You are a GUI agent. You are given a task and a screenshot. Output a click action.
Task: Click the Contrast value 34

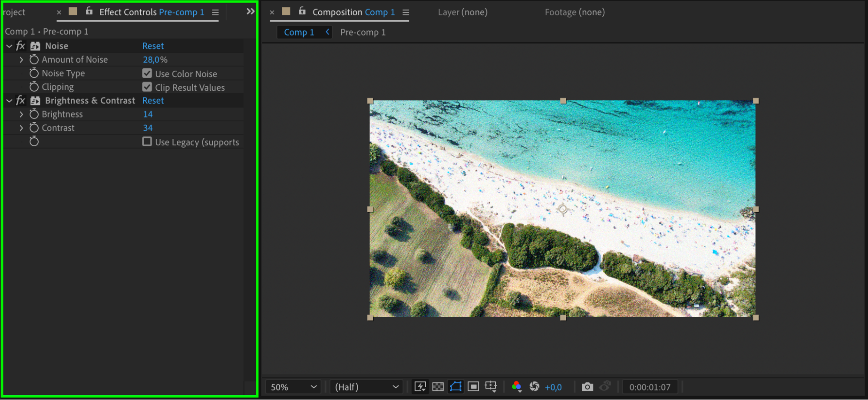click(148, 128)
